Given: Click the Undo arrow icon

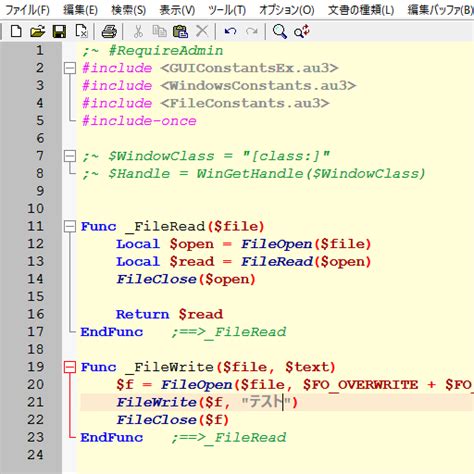Looking at the screenshot, I should [230, 31].
